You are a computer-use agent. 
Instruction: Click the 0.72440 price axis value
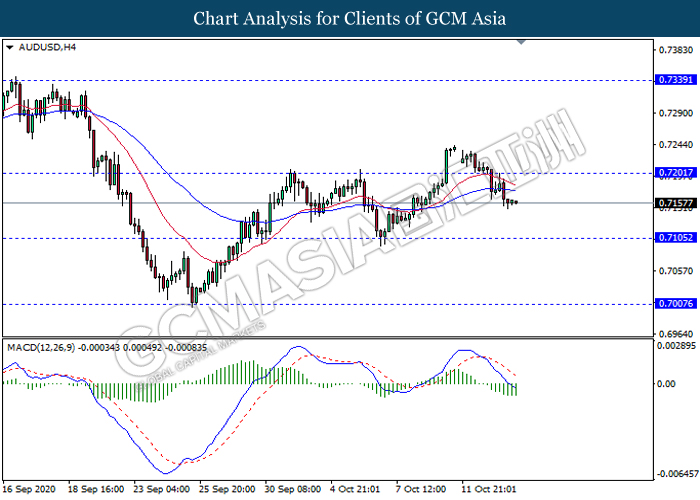[x=676, y=145]
